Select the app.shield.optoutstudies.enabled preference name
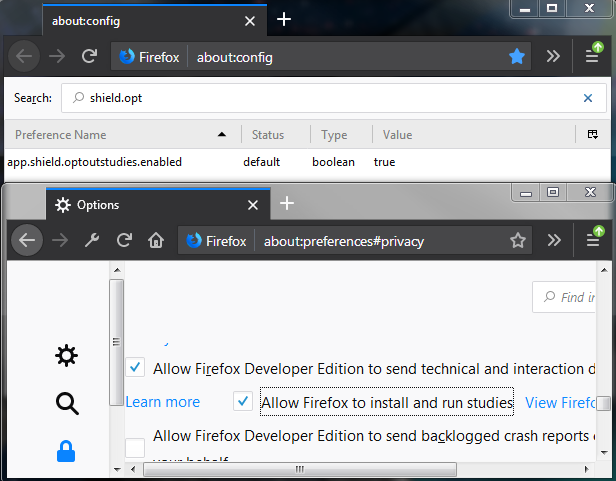This screenshot has width=616, height=481. click(95, 162)
